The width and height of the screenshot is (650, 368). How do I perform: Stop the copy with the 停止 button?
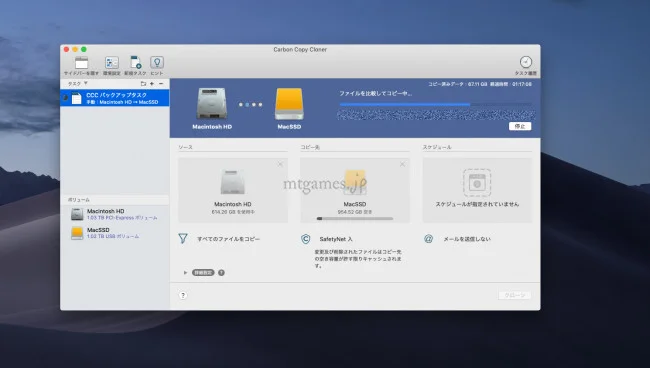520,126
